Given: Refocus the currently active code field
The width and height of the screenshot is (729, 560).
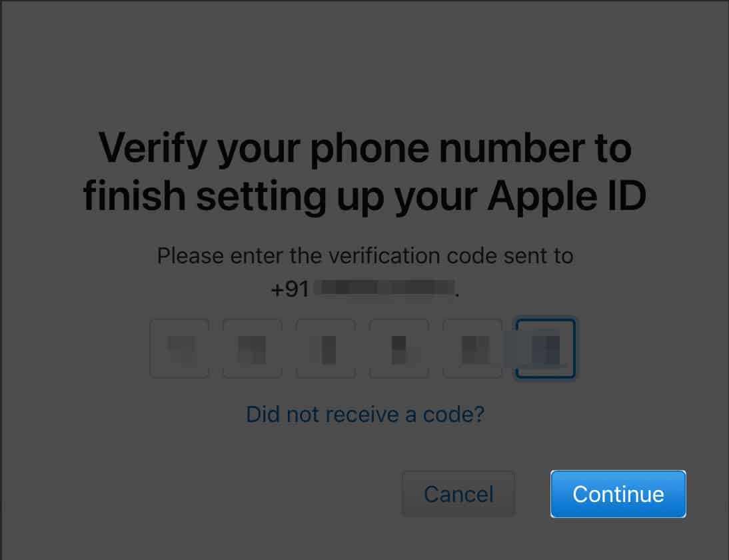Looking at the screenshot, I should coord(546,348).
